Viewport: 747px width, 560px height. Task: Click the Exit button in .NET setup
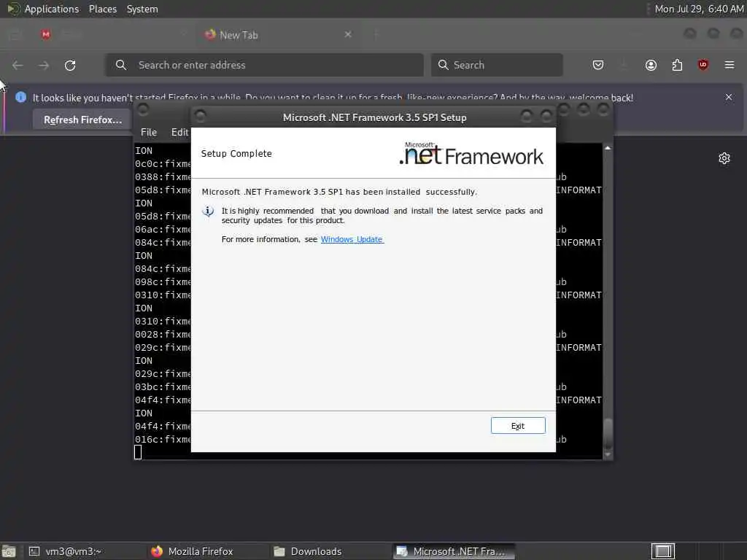pyautogui.click(x=518, y=426)
